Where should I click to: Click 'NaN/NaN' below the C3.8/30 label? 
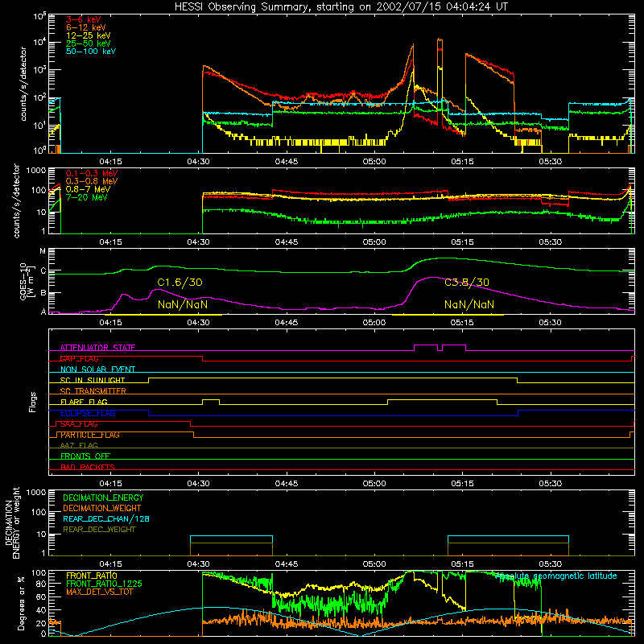coord(469,305)
